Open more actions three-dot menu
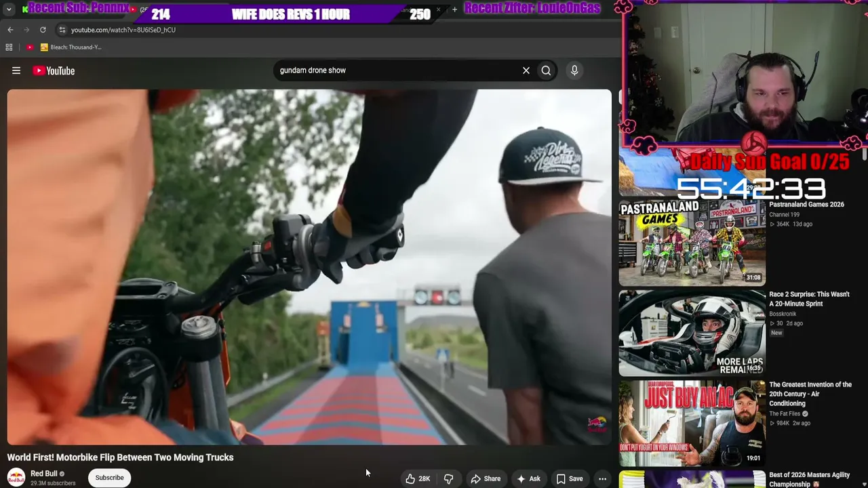The height and width of the screenshot is (488, 868). (602, 479)
